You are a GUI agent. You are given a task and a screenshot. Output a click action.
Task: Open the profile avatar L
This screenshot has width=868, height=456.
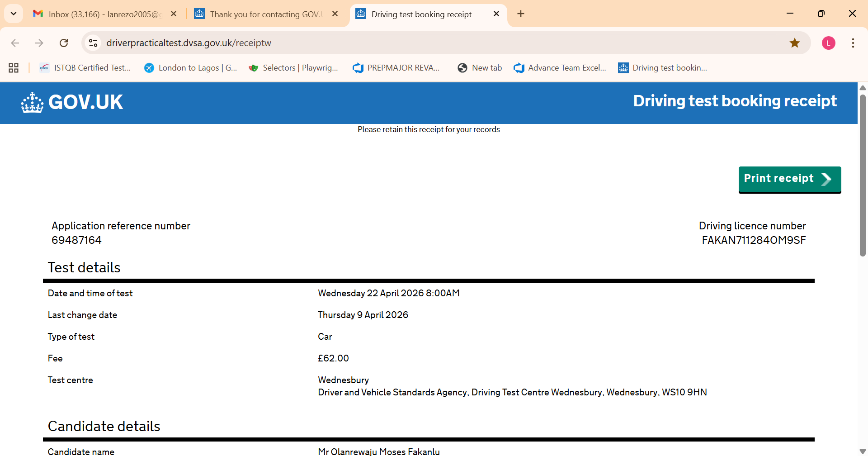(x=828, y=43)
